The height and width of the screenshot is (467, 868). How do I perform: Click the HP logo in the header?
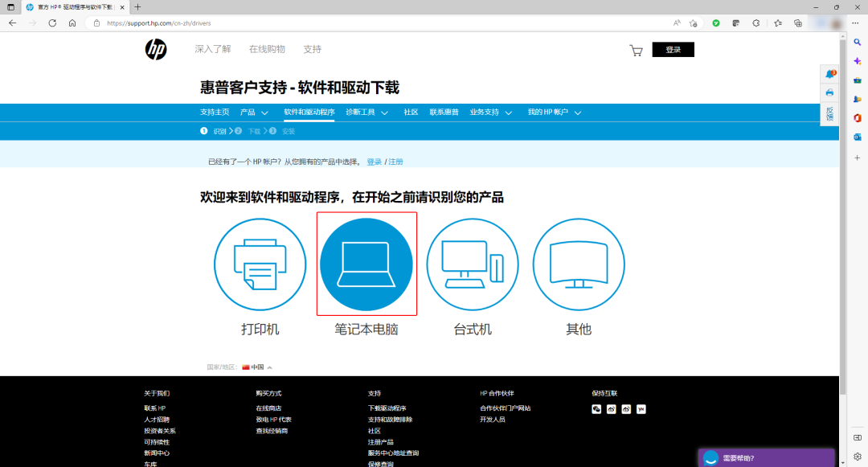point(156,49)
